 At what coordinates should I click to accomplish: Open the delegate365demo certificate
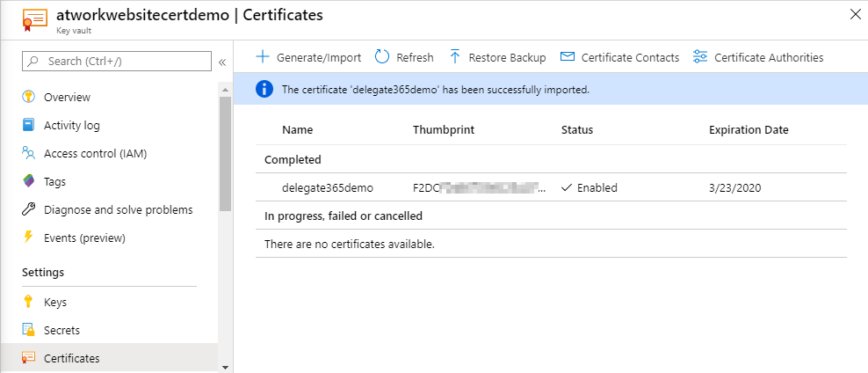(328, 187)
